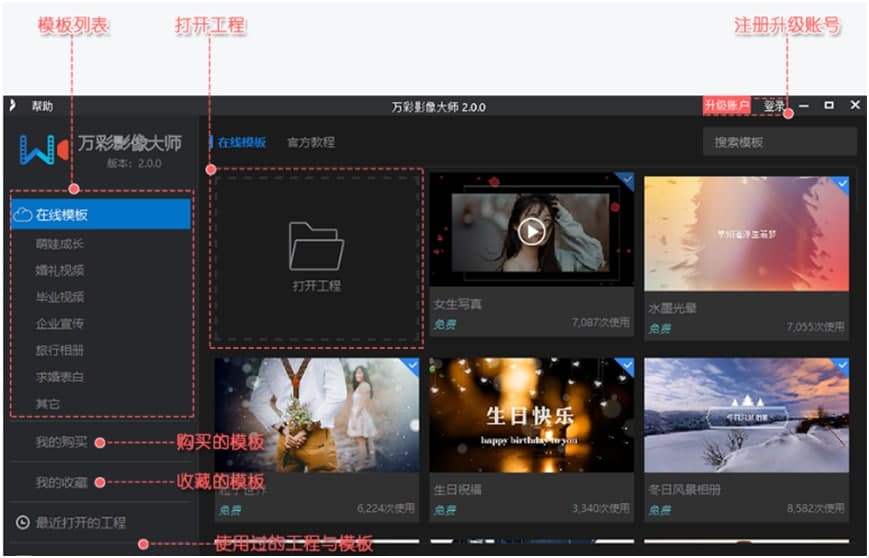Viewport: 869px width, 558px height.
Task: Play the 女生写真 template preview
Action: tap(531, 231)
